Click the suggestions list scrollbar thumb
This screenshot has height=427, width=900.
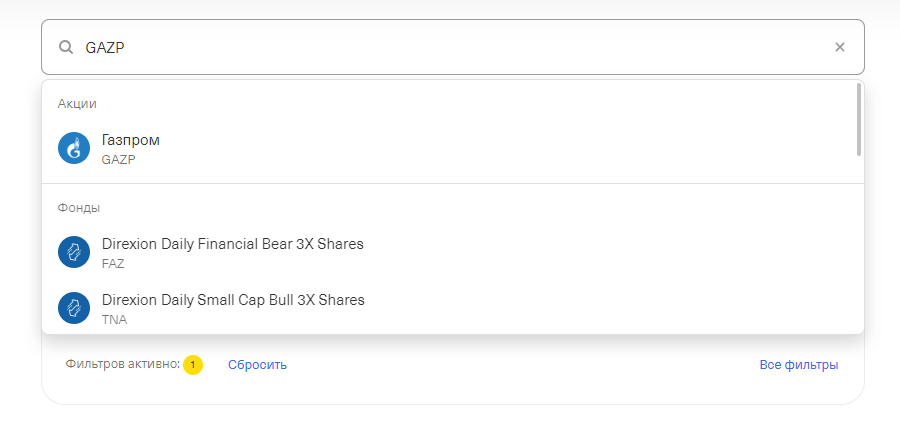point(859,119)
